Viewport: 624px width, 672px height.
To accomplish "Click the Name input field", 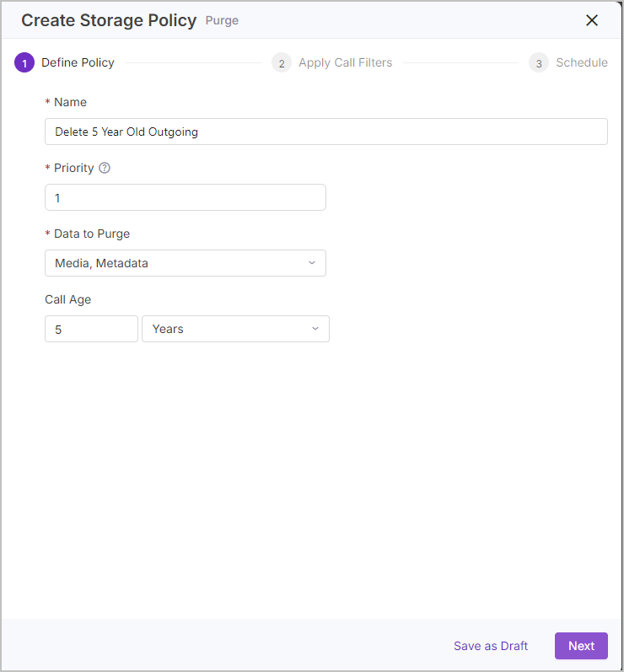I will pyautogui.click(x=325, y=132).
